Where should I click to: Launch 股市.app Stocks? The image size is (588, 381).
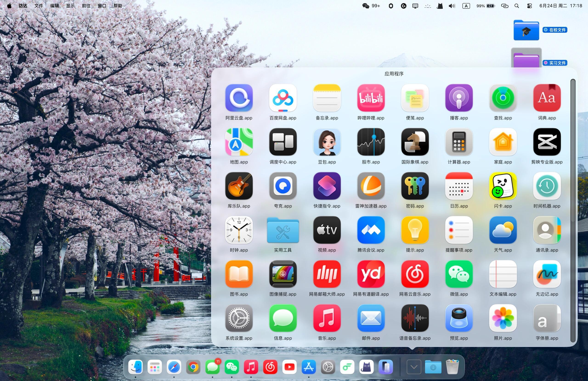click(370, 142)
